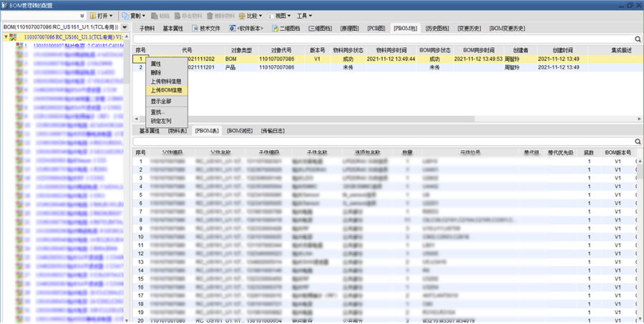Open the [三维图档] tab

click(x=320, y=29)
